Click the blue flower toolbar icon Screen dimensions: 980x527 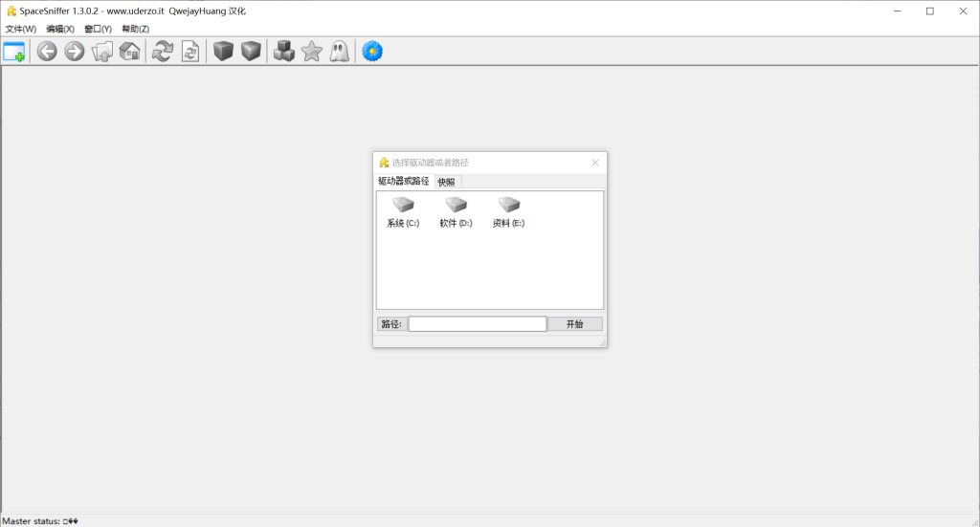[x=372, y=52]
